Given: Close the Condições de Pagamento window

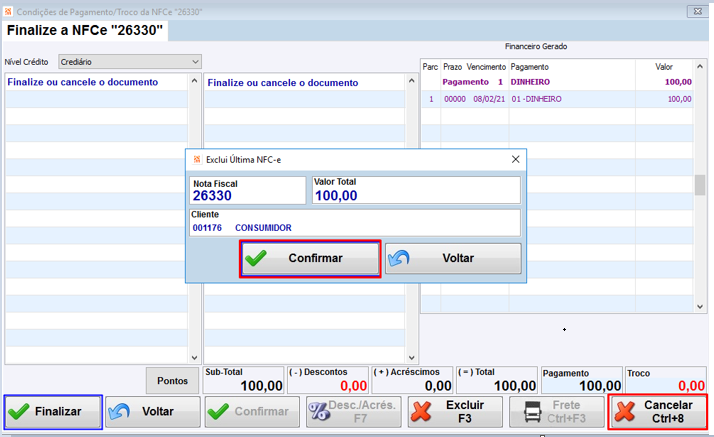Looking at the screenshot, I should (x=698, y=11).
